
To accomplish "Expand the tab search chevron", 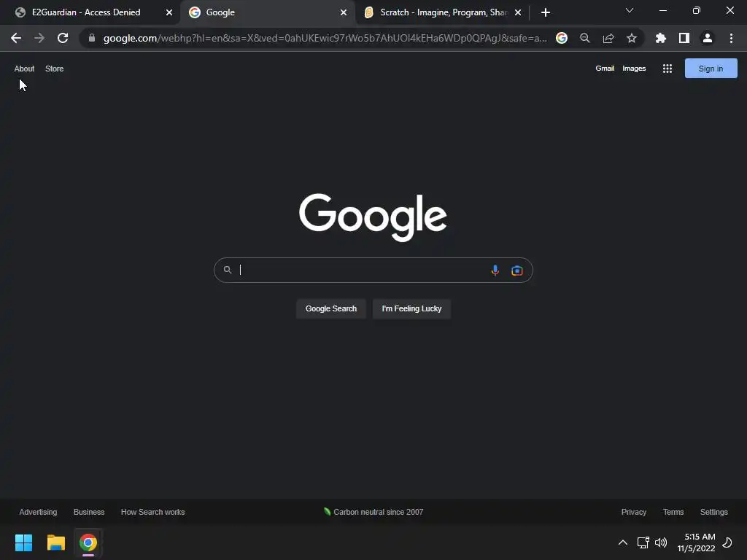I will [630, 10].
